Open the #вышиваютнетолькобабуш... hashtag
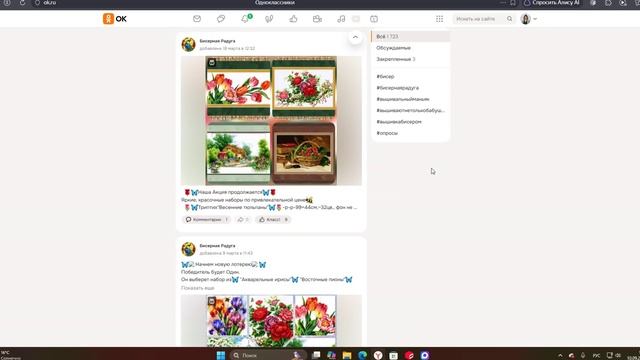The image size is (640, 360). 410,110
